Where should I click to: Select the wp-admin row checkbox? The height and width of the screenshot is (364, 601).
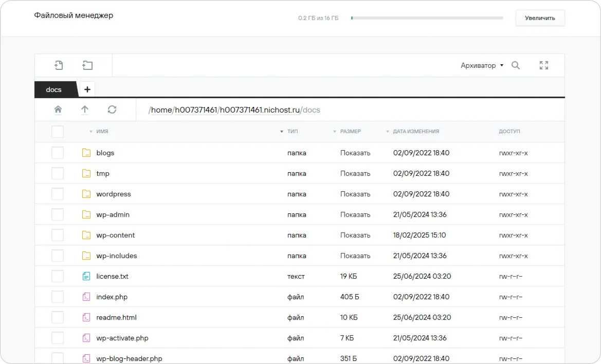pos(58,214)
